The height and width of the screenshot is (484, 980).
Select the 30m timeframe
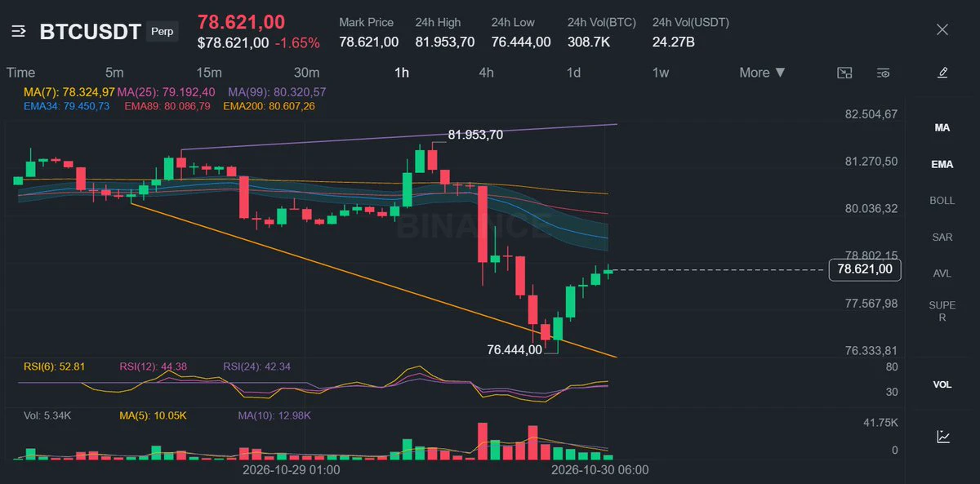click(306, 73)
